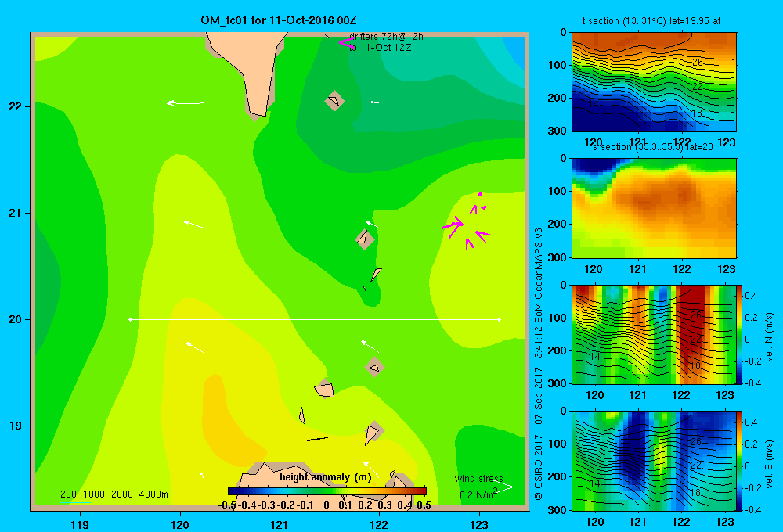This screenshot has width=783, height=532.
Task: Click the "wind stress" label
Action: tap(479, 479)
